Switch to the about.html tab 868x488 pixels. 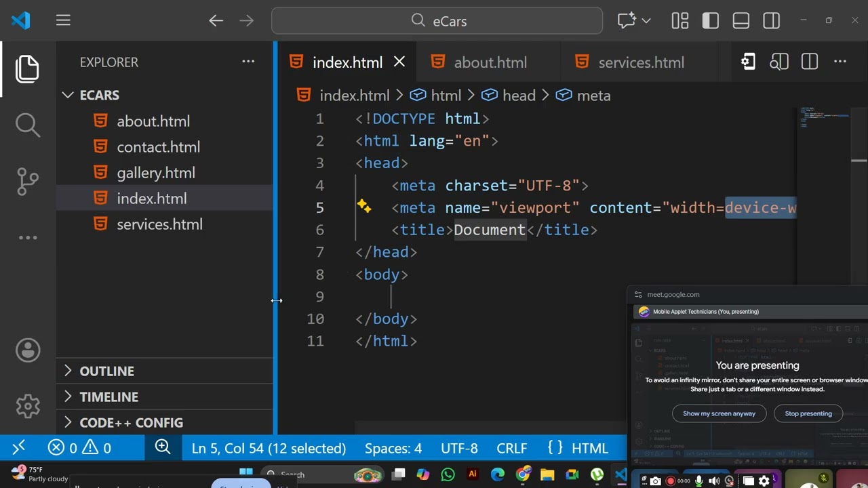[x=489, y=62]
